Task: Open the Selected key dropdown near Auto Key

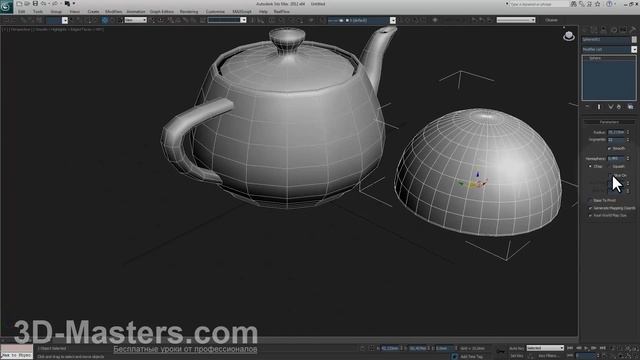Action: [545, 348]
